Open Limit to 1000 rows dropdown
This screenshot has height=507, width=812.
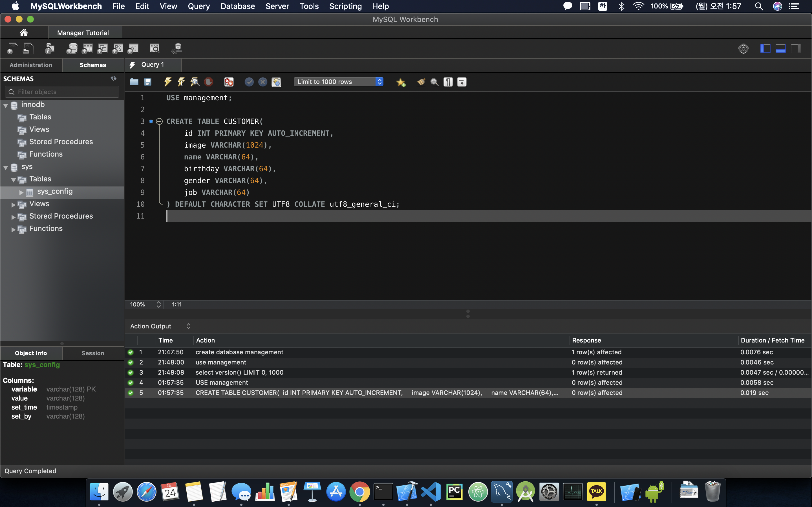tap(339, 82)
